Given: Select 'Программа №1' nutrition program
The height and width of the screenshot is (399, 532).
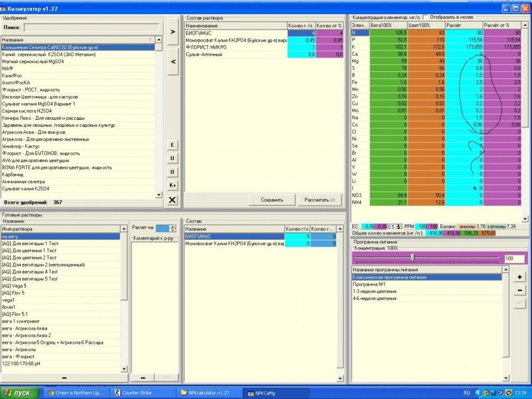Looking at the screenshot, I should coord(427,284).
